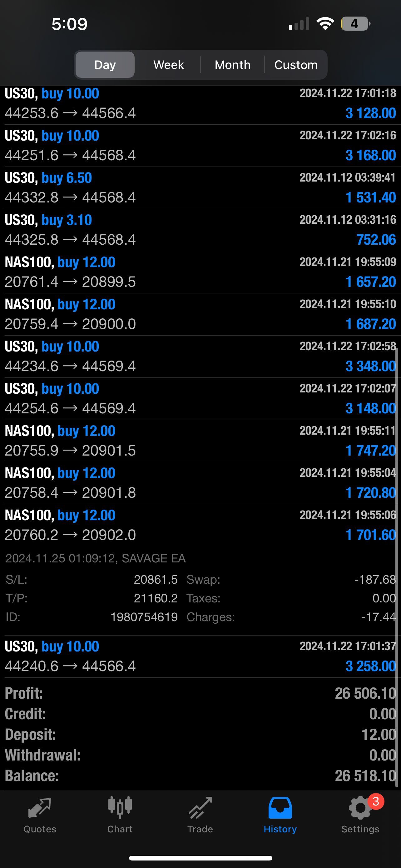401x868 pixels.
Task: Tap the Wi-Fi status icon
Action: tap(325, 23)
